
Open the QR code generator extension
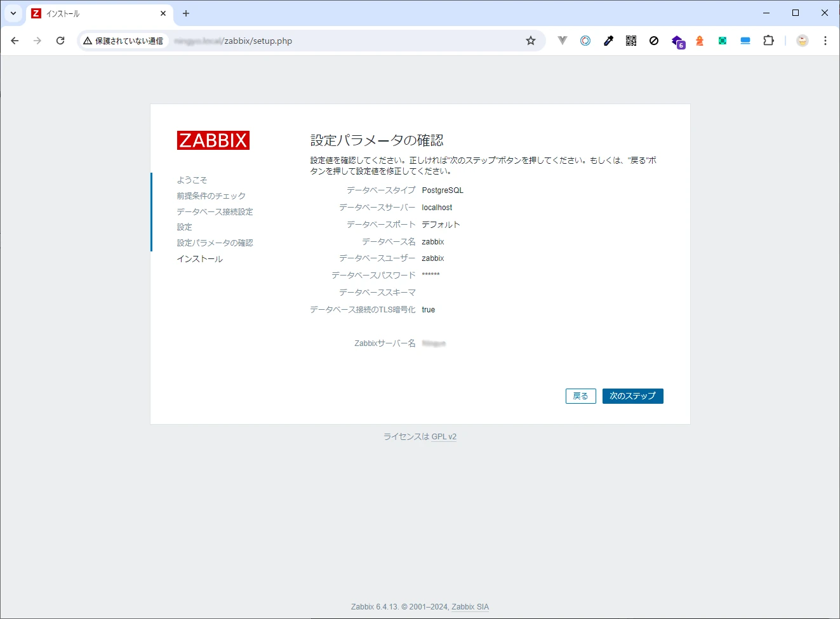[x=631, y=41]
